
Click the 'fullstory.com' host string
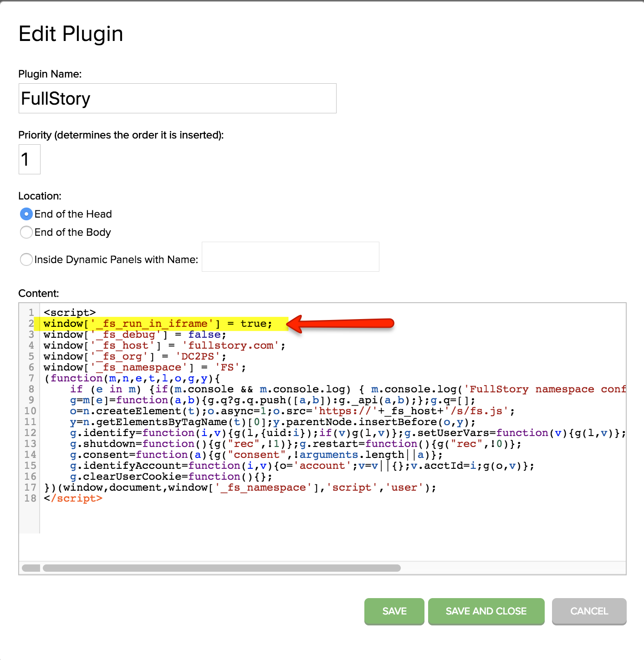230,345
